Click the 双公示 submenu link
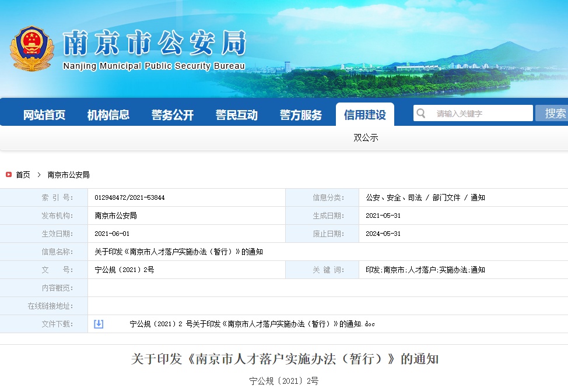 [366, 138]
